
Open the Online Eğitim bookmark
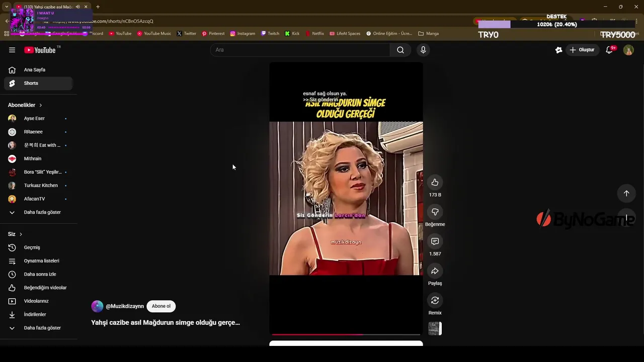tap(389, 34)
